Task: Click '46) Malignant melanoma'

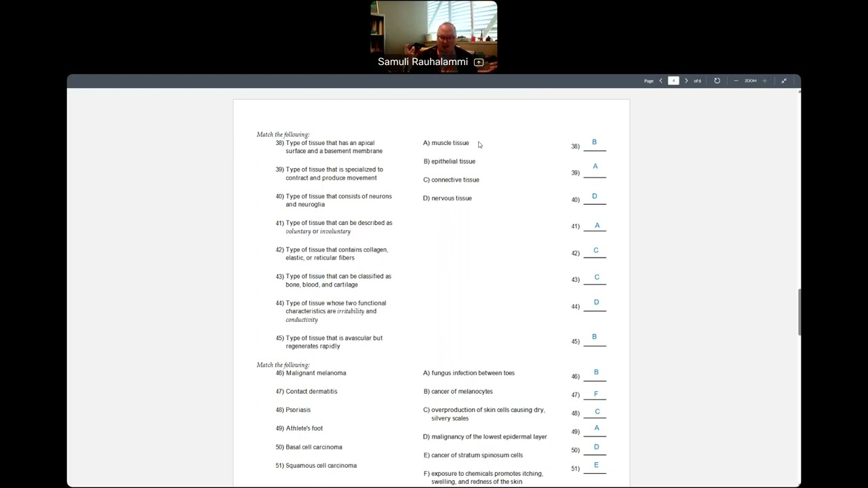Action: (311, 373)
